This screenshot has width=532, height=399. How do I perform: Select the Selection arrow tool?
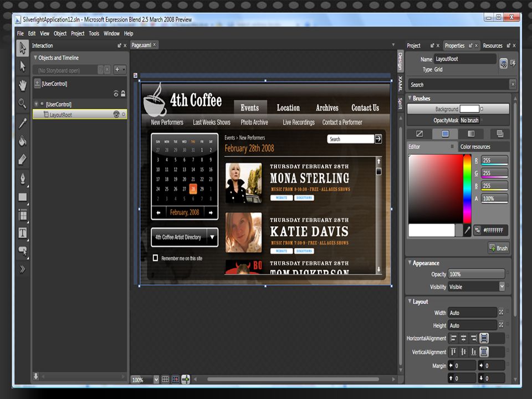23,48
